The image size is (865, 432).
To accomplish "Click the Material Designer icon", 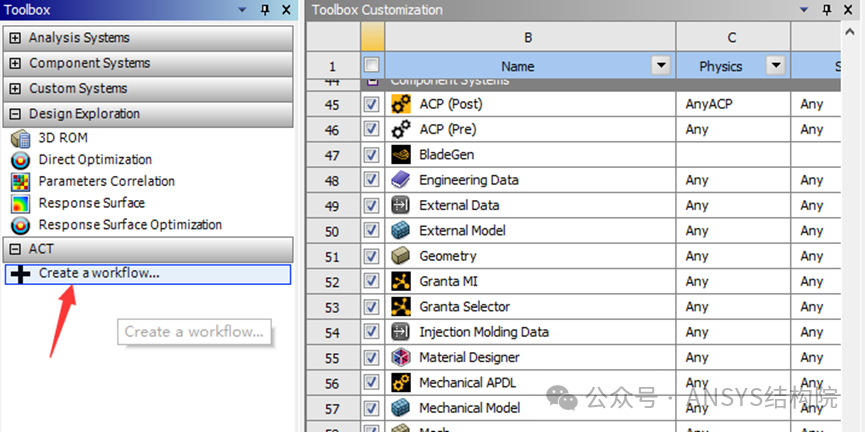I will (x=401, y=358).
